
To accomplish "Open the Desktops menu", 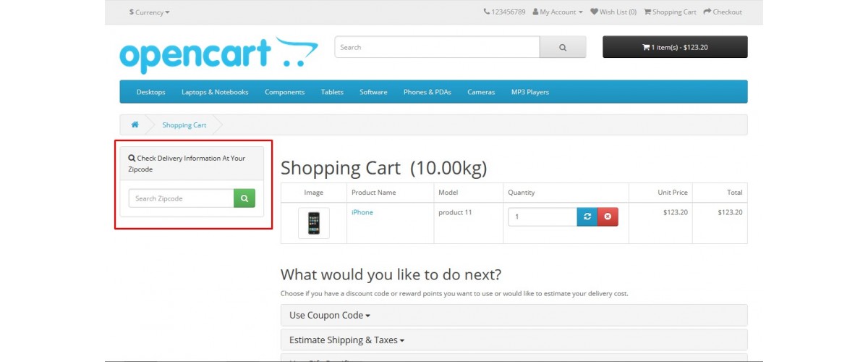I will click(x=150, y=92).
